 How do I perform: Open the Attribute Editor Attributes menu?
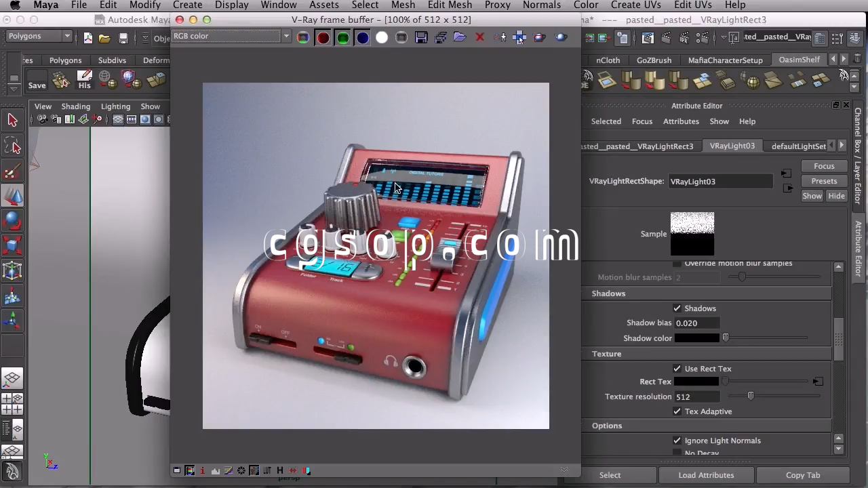681,121
